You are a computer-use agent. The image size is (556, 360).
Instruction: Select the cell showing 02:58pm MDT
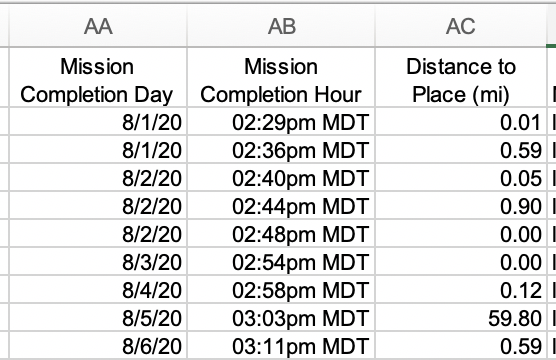281,290
